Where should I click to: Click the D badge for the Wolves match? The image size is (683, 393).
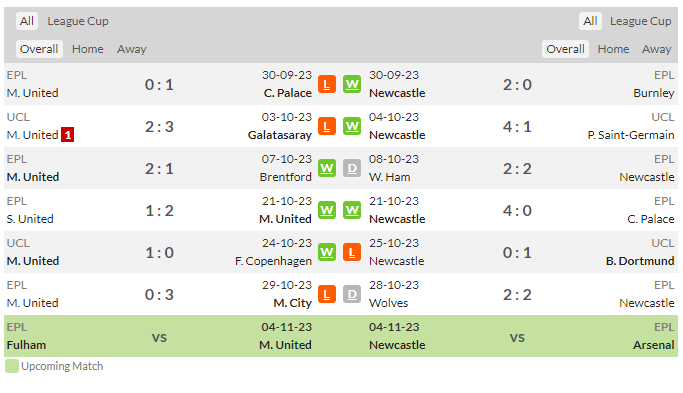(x=352, y=295)
